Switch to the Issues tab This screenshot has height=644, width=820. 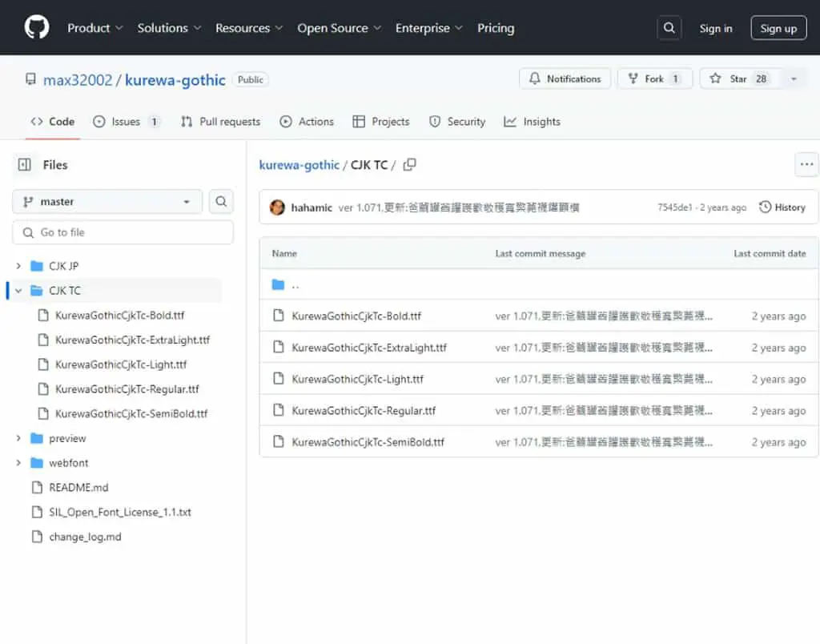click(126, 122)
